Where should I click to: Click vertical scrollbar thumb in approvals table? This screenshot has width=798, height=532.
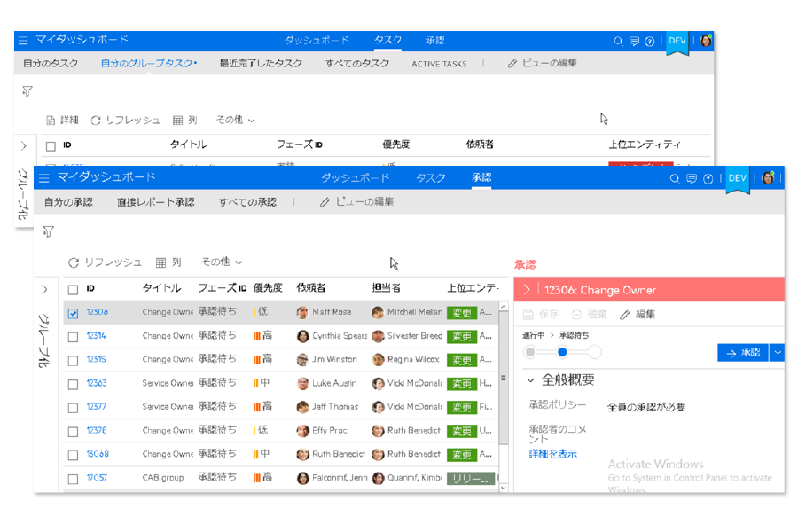click(x=504, y=377)
